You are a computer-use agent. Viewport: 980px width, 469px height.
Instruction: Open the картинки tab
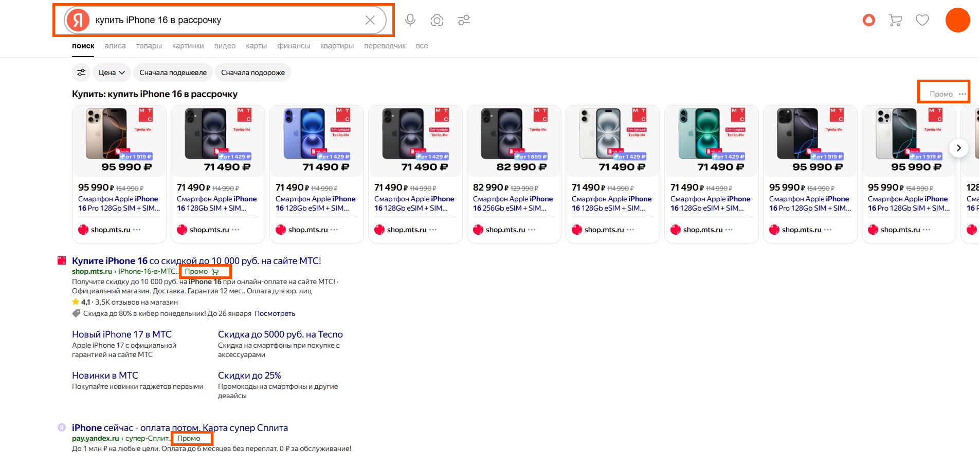(x=188, y=46)
